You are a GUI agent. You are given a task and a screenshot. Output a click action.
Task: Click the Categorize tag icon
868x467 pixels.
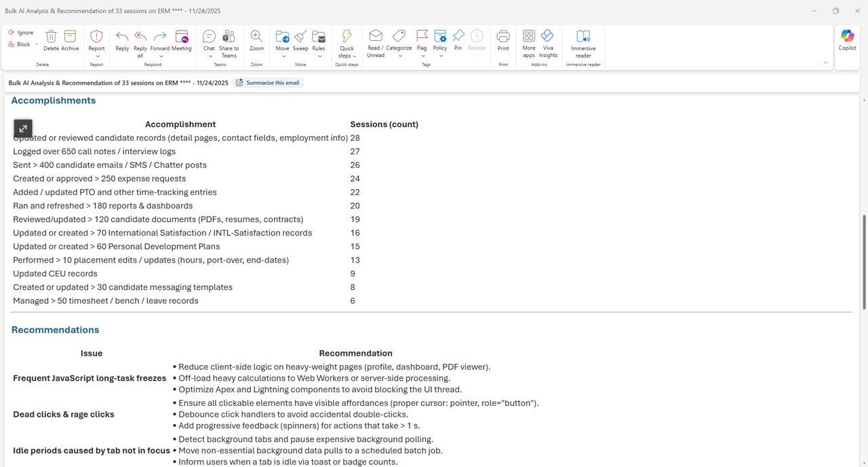[x=399, y=36]
